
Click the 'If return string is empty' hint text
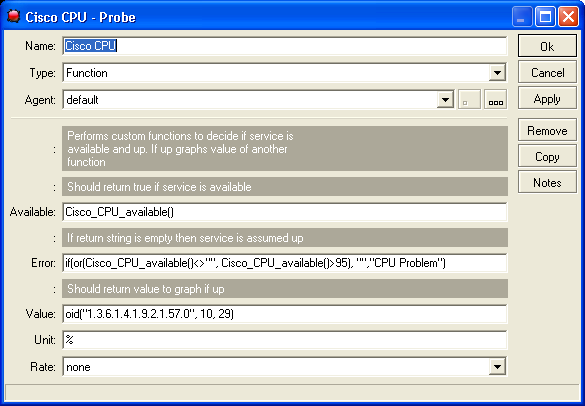click(x=185, y=238)
